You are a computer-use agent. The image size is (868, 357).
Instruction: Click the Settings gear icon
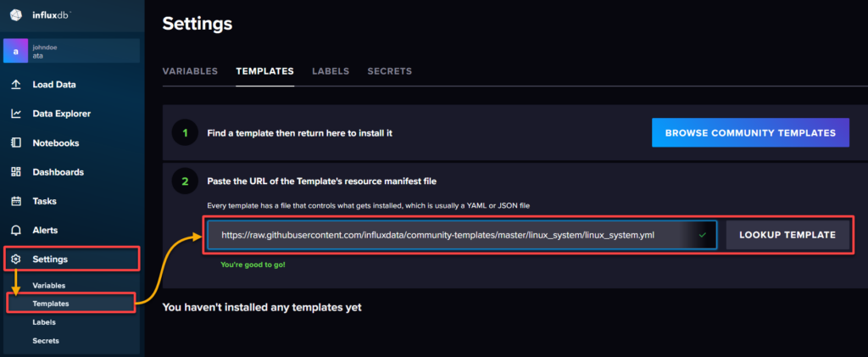pos(15,259)
